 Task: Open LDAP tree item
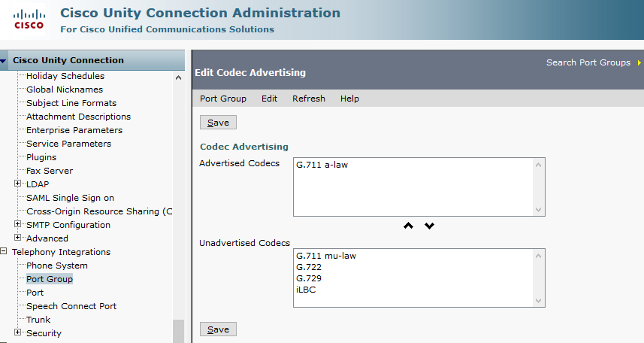[x=38, y=184]
